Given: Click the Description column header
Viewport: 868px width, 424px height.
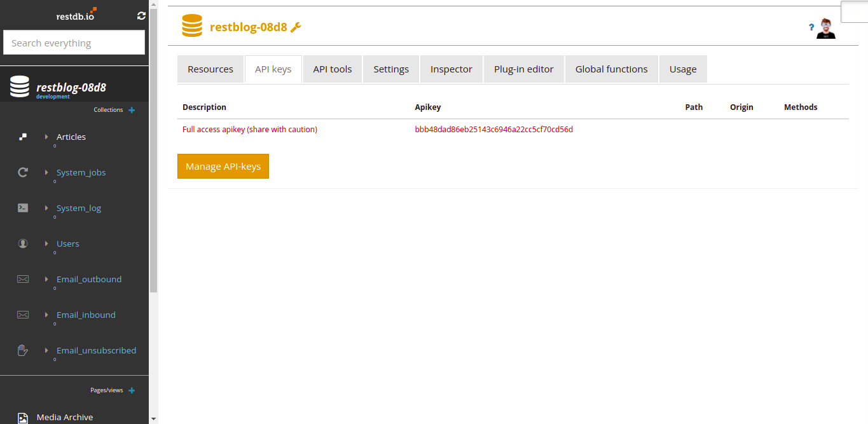Looking at the screenshot, I should click(x=204, y=107).
